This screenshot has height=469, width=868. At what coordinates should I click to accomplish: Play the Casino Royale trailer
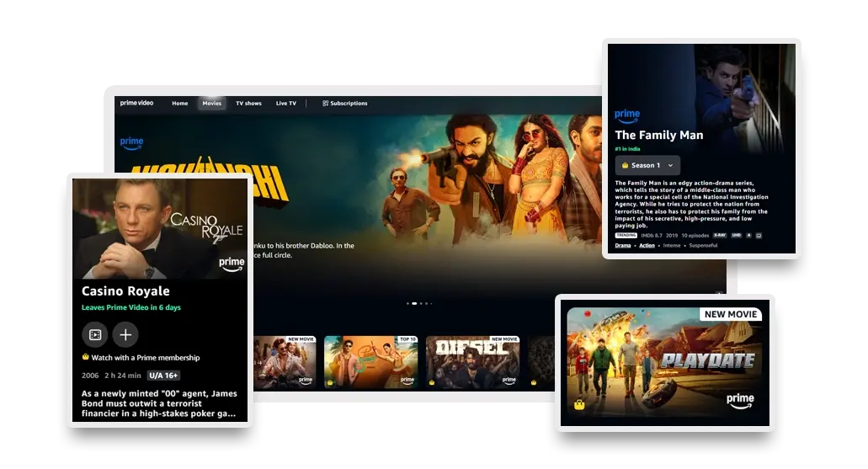95,334
